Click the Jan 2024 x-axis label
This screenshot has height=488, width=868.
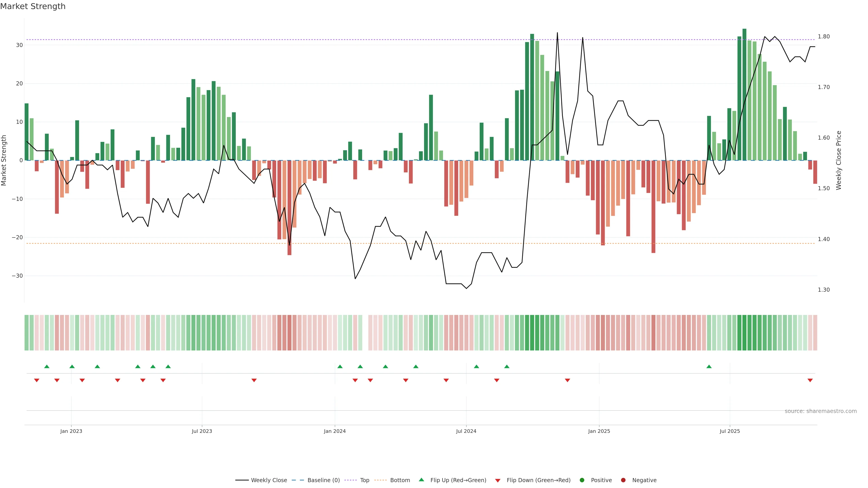pyautogui.click(x=335, y=431)
